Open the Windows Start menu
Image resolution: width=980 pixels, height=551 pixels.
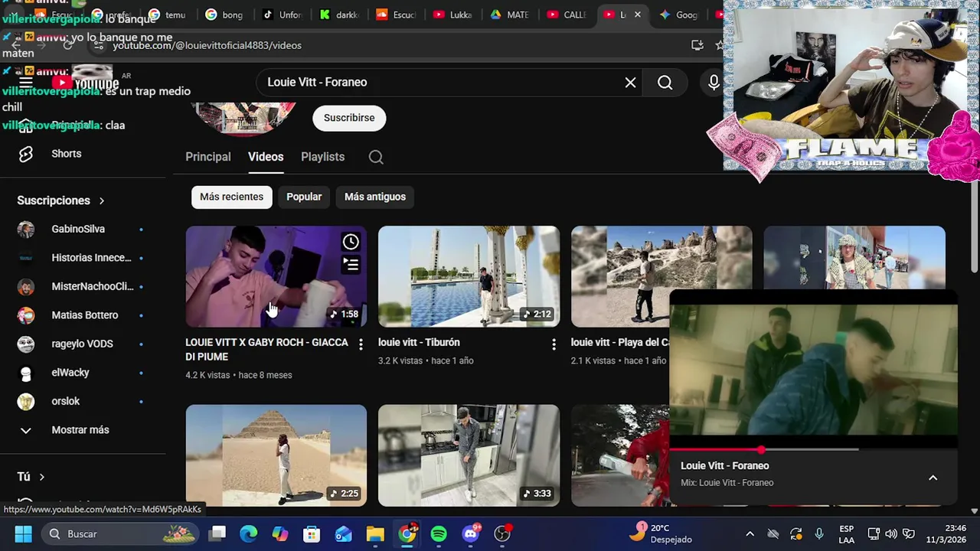(x=23, y=533)
